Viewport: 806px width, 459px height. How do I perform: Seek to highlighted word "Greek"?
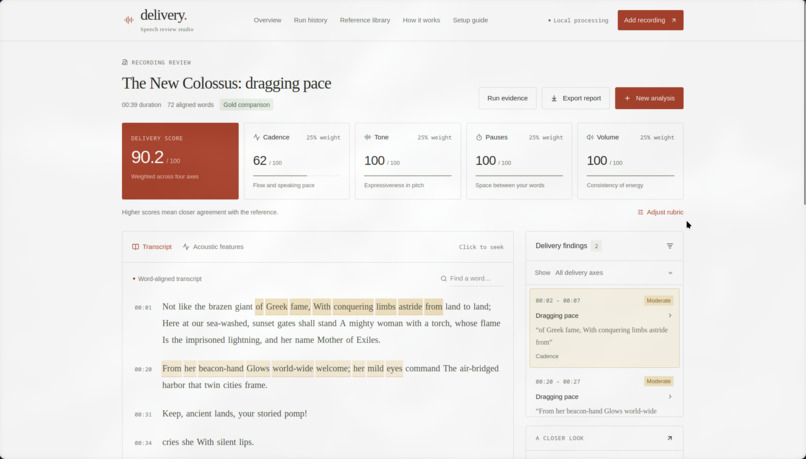coord(277,306)
